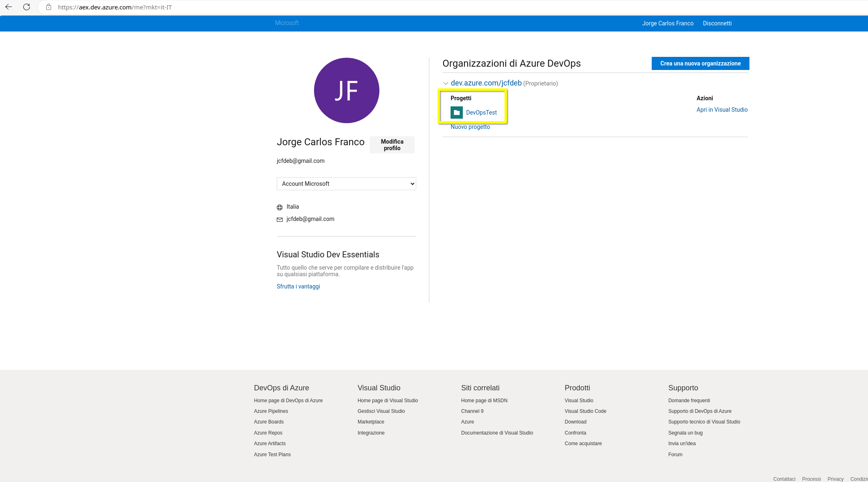
Task: Click the browser reload/refresh icon
Action: click(x=27, y=7)
